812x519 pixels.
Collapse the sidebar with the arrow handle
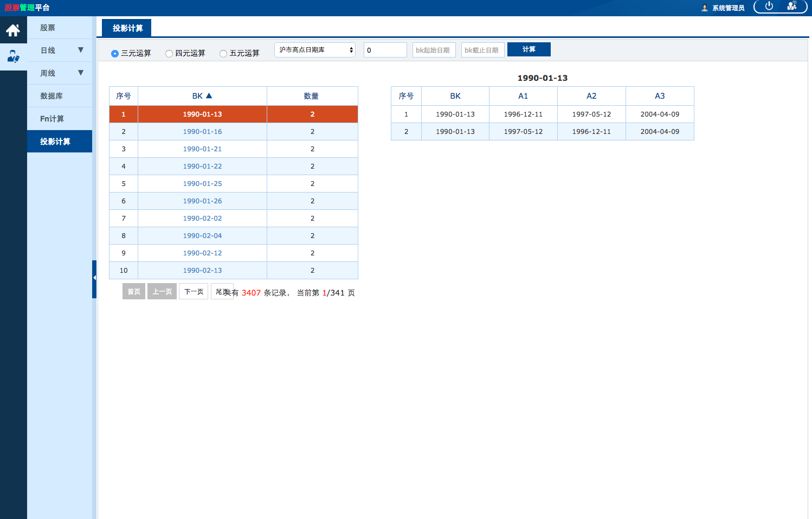pos(94,278)
